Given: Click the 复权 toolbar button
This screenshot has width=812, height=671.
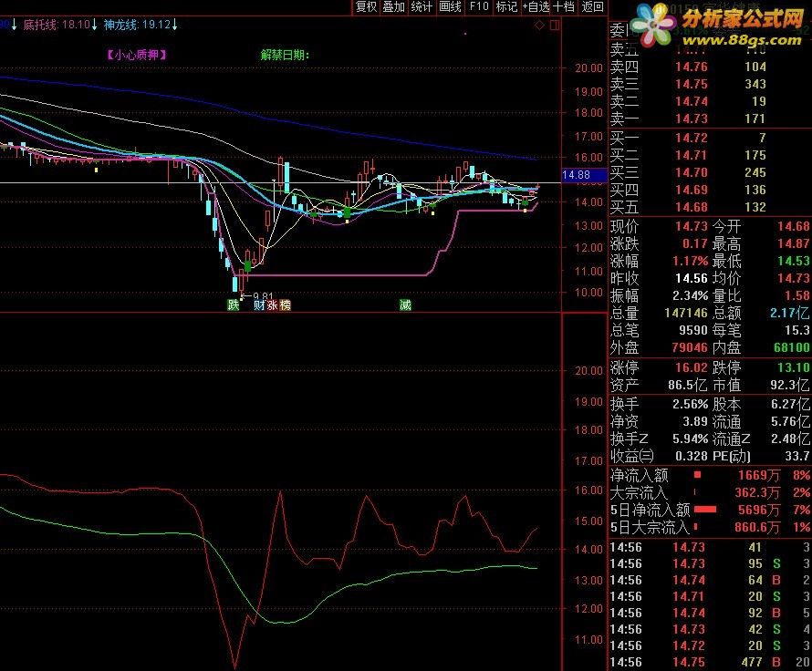Looking at the screenshot, I should [367, 6].
